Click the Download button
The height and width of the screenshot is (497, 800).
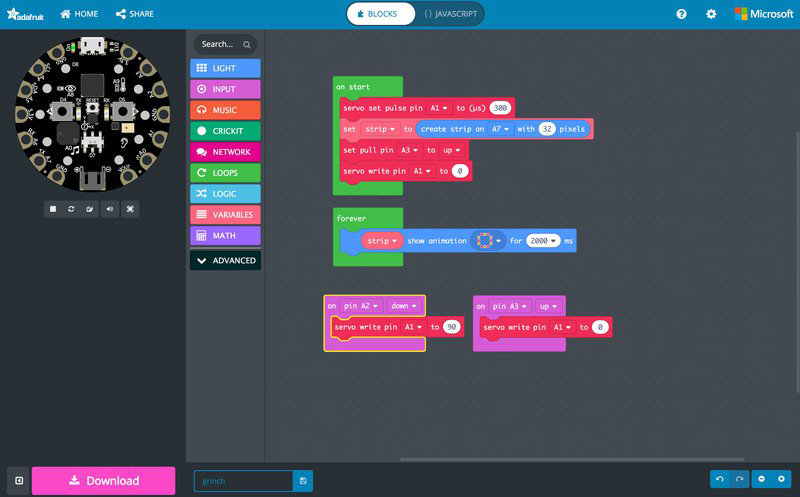(103, 481)
